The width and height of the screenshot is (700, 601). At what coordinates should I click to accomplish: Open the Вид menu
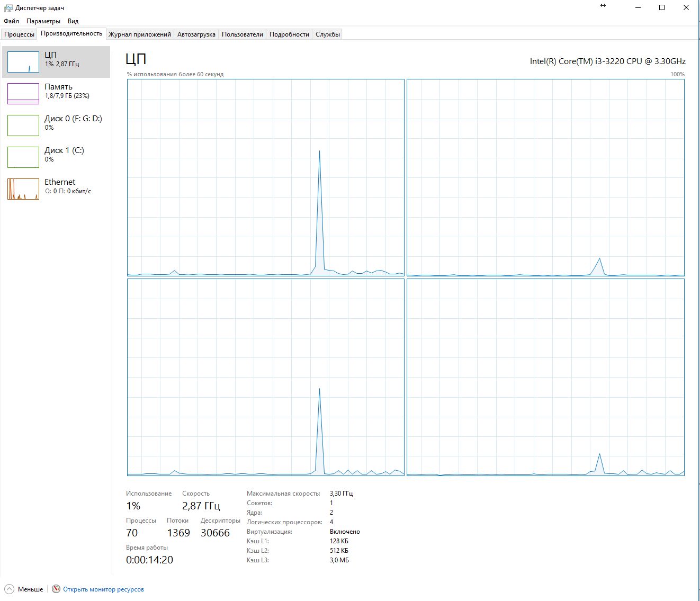coord(73,21)
